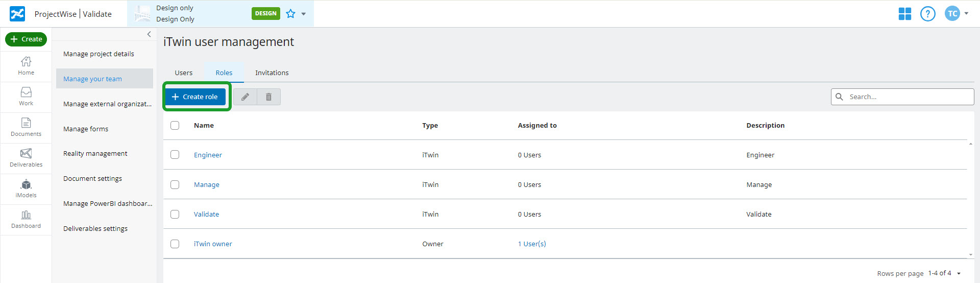The image size is (980, 283).
Task: Switch to the Invitations tab
Action: (272, 73)
